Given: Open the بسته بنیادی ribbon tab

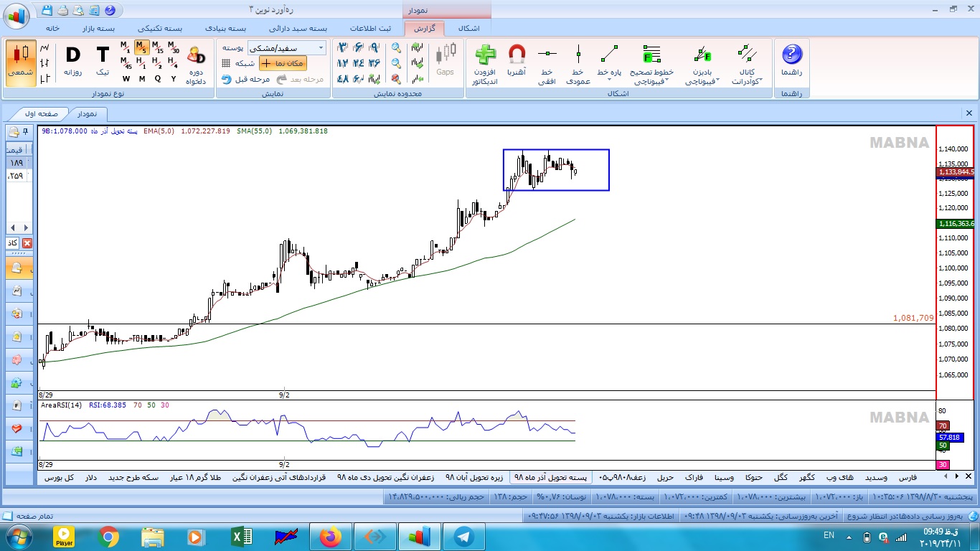Looking at the screenshot, I should click(x=227, y=29).
